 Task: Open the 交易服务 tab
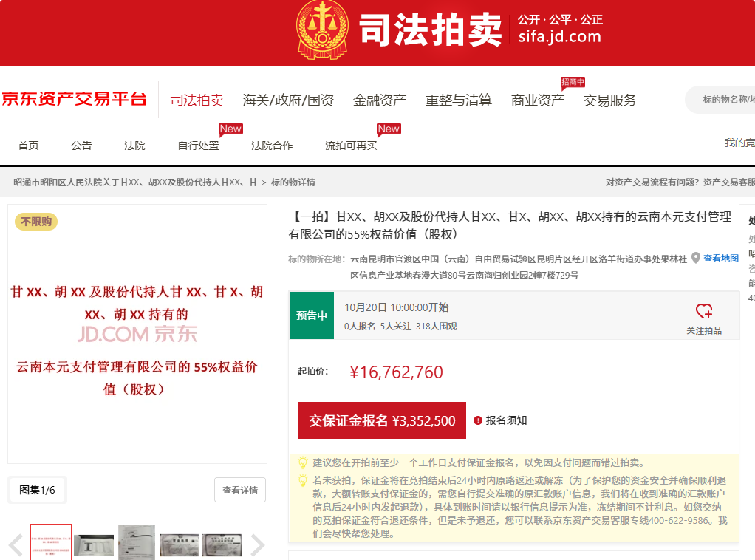pyautogui.click(x=610, y=100)
